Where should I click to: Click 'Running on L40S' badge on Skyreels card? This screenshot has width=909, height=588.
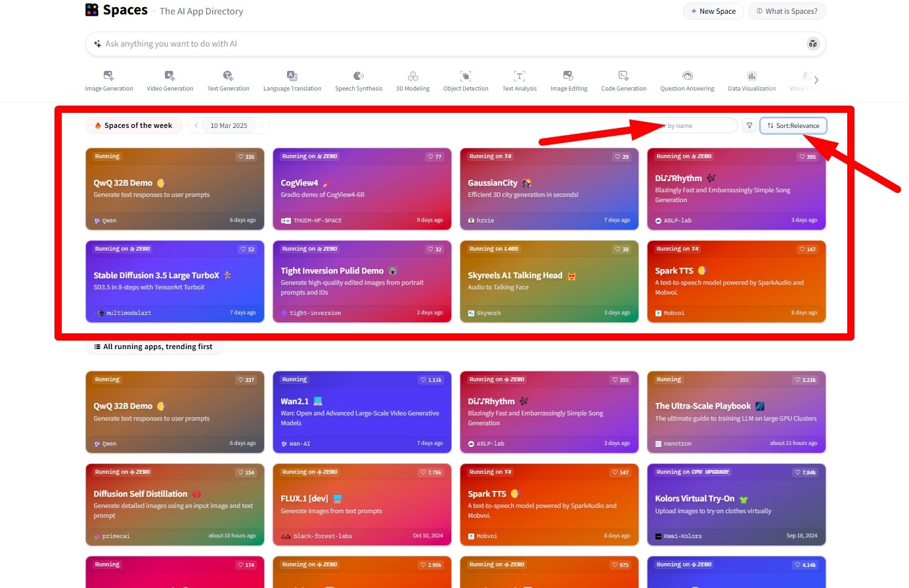coord(494,249)
